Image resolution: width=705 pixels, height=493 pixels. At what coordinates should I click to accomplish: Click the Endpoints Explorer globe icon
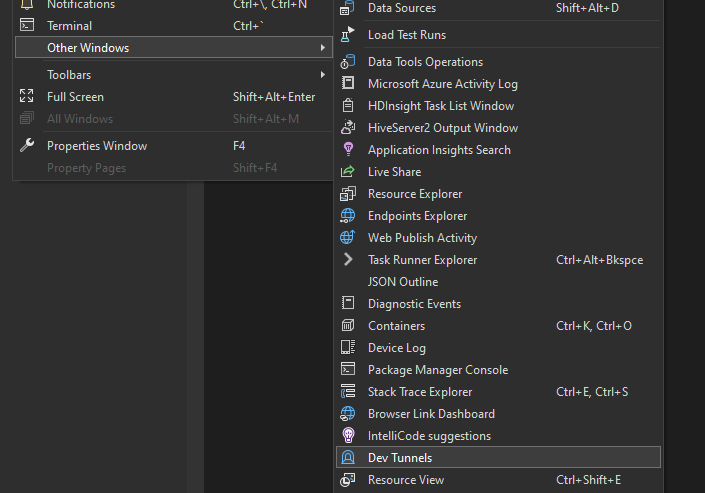pos(348,216)
